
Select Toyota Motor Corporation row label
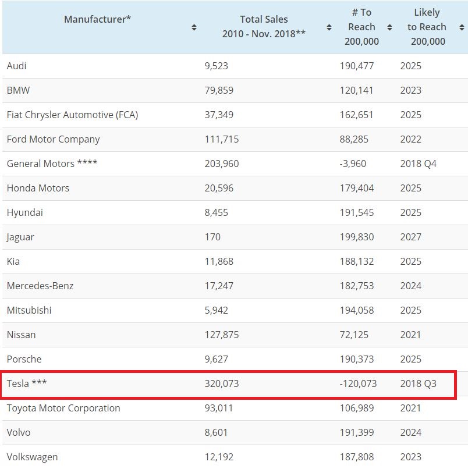pos(63,408)
